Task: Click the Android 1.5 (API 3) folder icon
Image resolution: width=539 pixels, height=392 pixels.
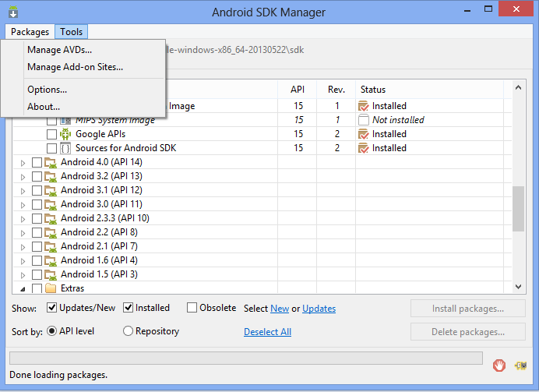Action: click(51, 275)
